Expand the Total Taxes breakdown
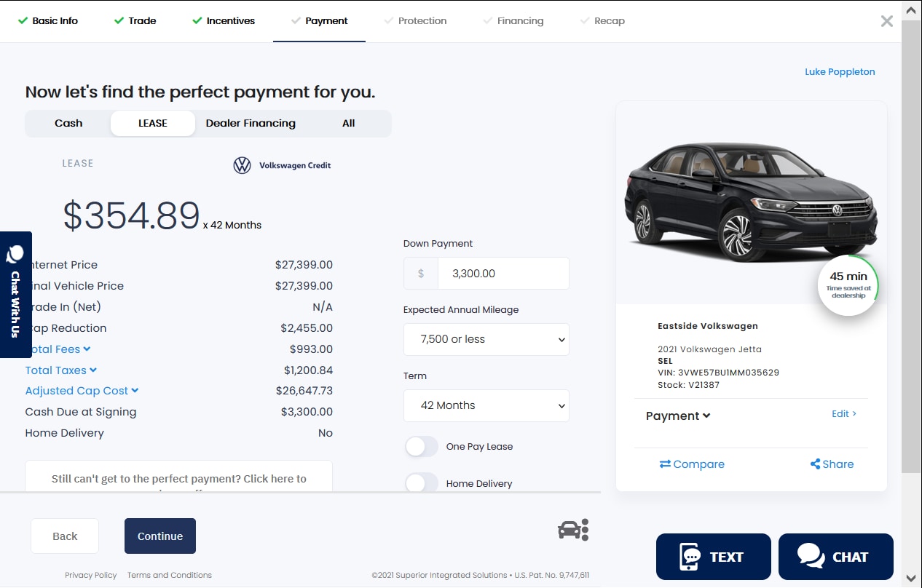The width and height of the screenshot is (922, 588). click(x=61, y=370)
